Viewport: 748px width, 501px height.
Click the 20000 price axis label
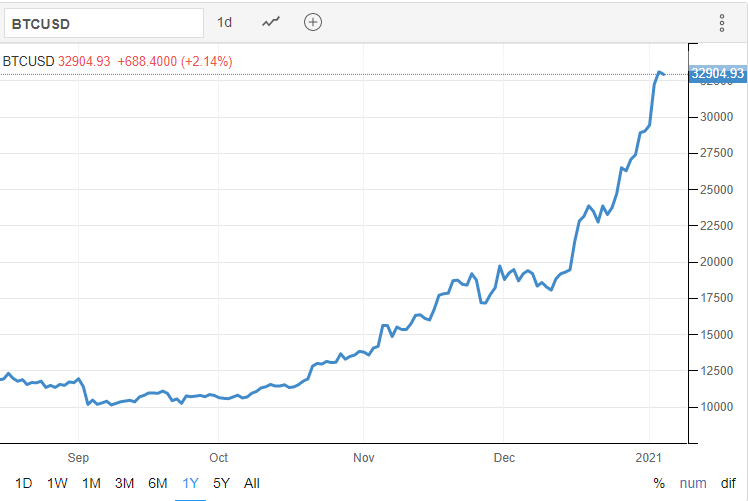(x=717, y=262)
